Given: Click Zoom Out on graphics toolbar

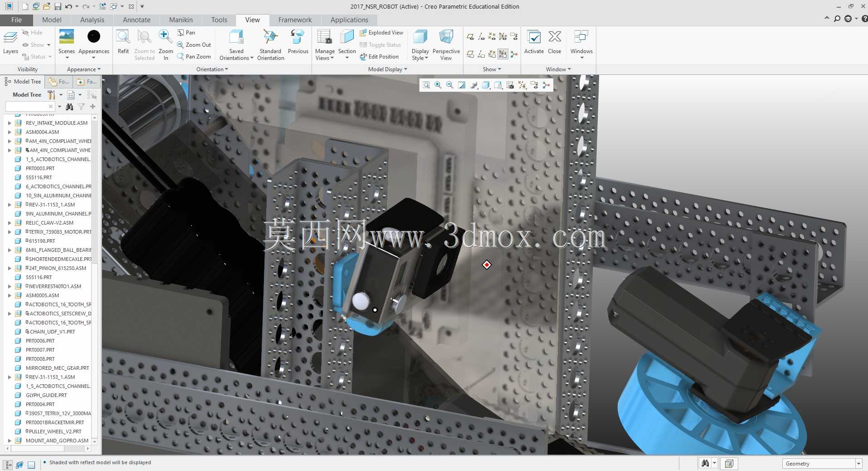Looking at the screenshot, I should point(450,85).
